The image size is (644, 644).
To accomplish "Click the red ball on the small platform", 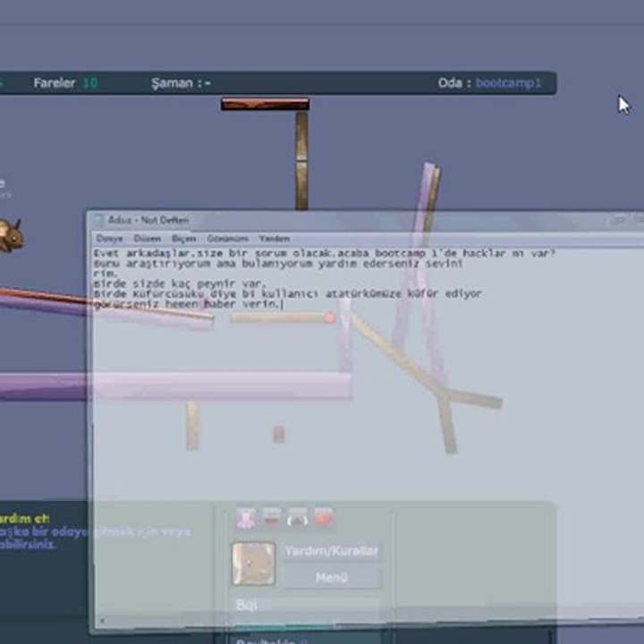I will coord(329,318).
